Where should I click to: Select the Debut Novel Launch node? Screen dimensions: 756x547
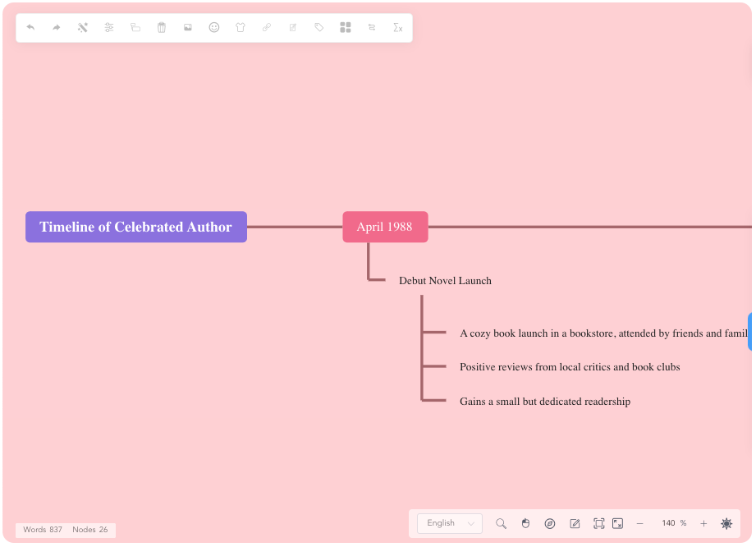[x=445, y=281]
